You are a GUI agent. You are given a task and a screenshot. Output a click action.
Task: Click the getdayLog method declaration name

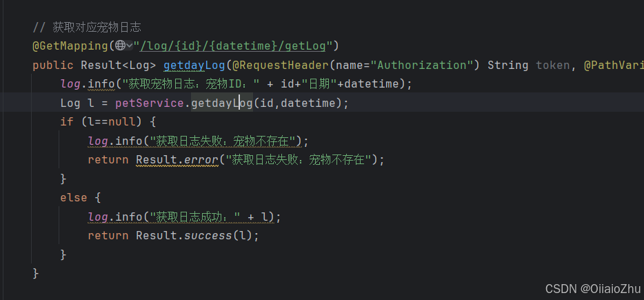pos(194,65)
